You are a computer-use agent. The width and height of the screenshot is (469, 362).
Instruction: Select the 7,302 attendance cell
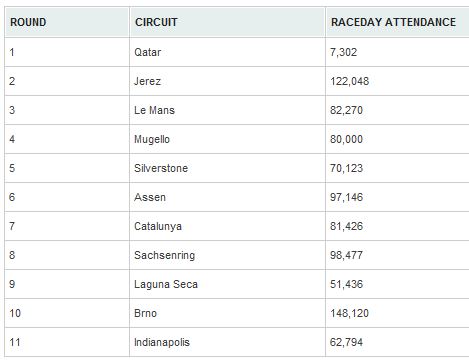[x=397, y=52]
